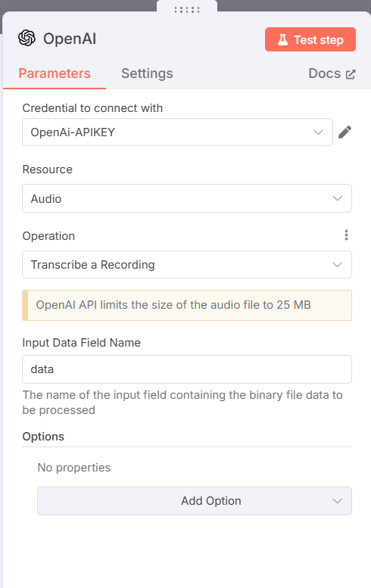
Task: Edit credential with the pencil icon
Action: (344, 132)
